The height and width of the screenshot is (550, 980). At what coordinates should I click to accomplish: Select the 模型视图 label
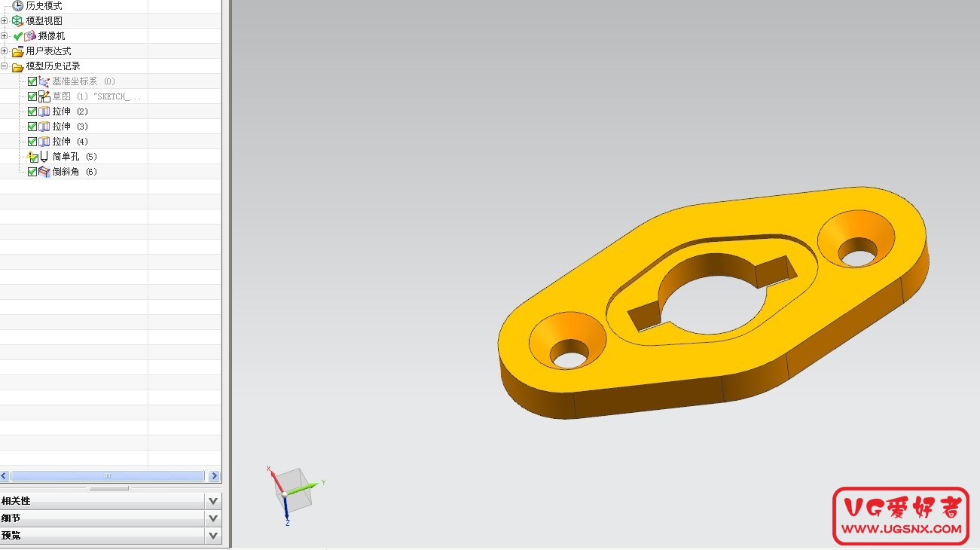point(44,20)
